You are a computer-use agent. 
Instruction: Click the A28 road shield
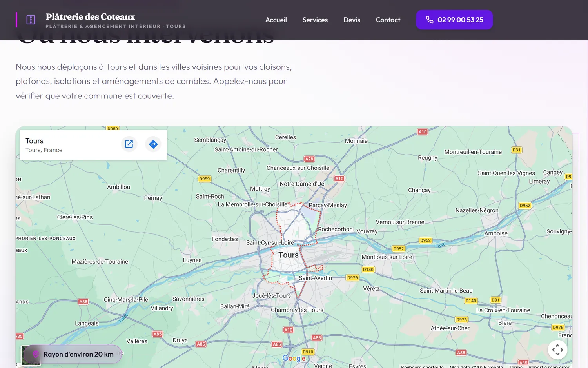309,159
